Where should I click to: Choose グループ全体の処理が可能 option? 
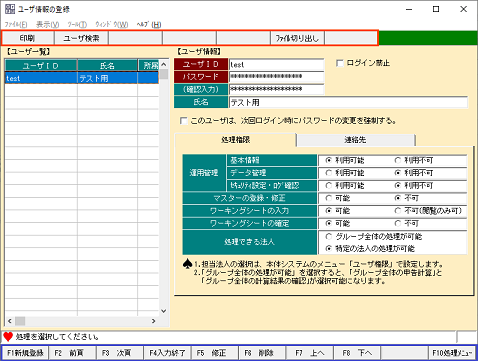click(329, 237)
